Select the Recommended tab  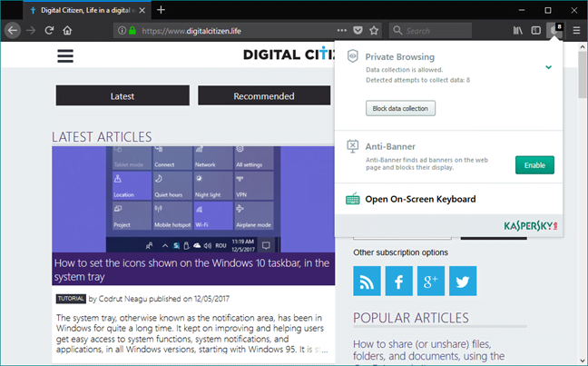(264, 95)
